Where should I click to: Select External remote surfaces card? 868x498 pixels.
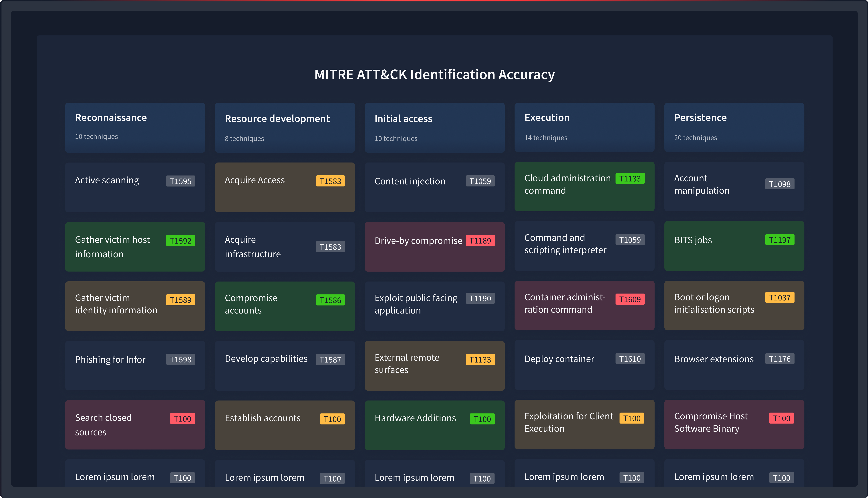click(435, 366)
